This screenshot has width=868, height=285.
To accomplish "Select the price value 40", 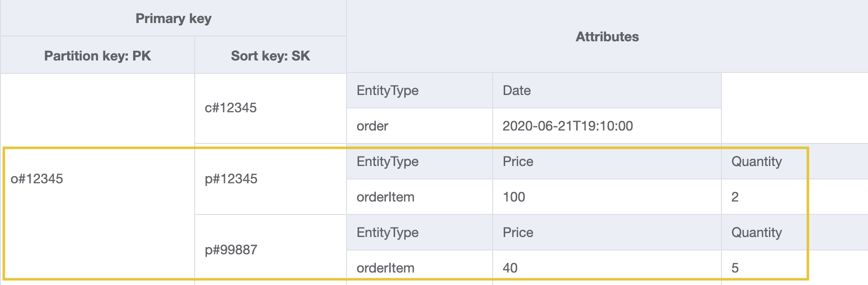I will click(510, 268).
